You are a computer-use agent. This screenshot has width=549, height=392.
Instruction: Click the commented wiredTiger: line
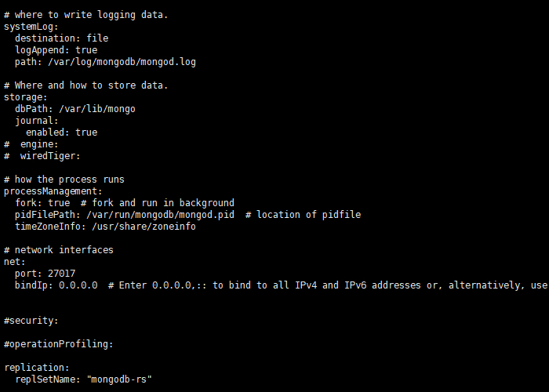42,156
